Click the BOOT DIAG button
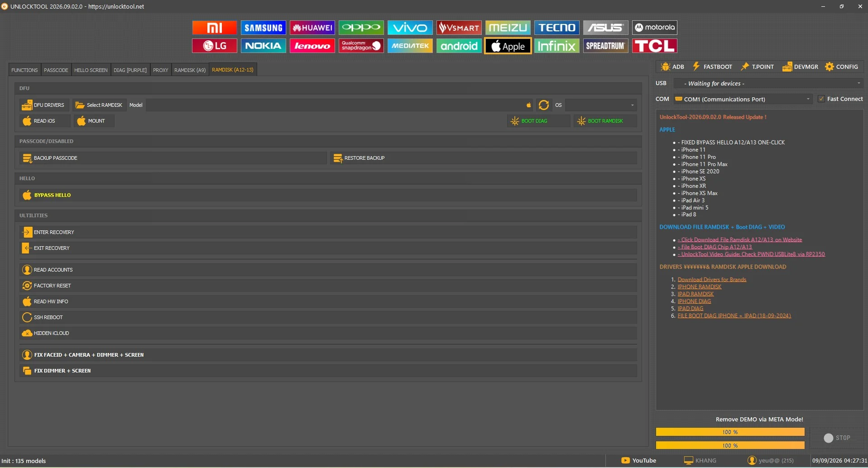868x468 pixels. tap(538, 121)
